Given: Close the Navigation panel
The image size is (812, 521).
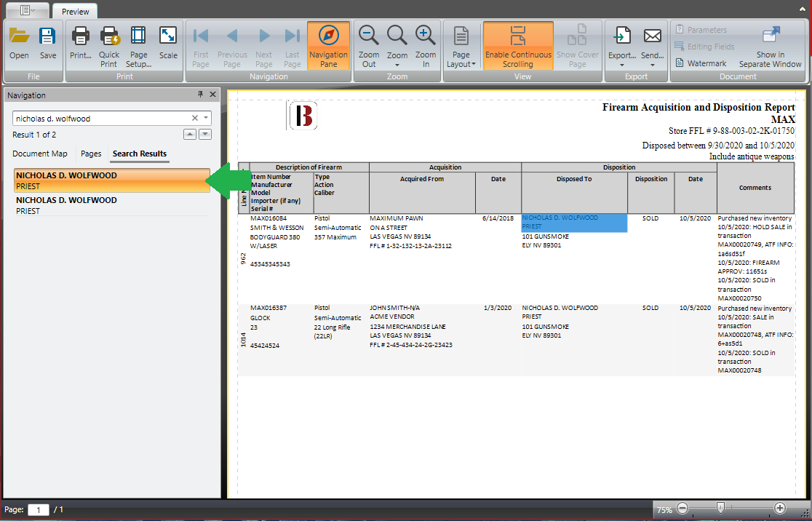Looking at the screenshot, I should [212, 95].
